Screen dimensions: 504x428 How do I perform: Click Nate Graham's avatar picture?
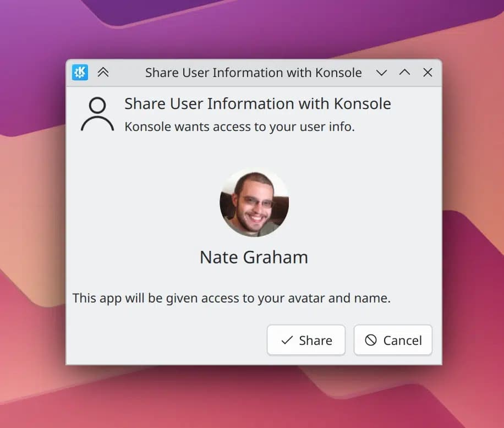pos(254,203)
